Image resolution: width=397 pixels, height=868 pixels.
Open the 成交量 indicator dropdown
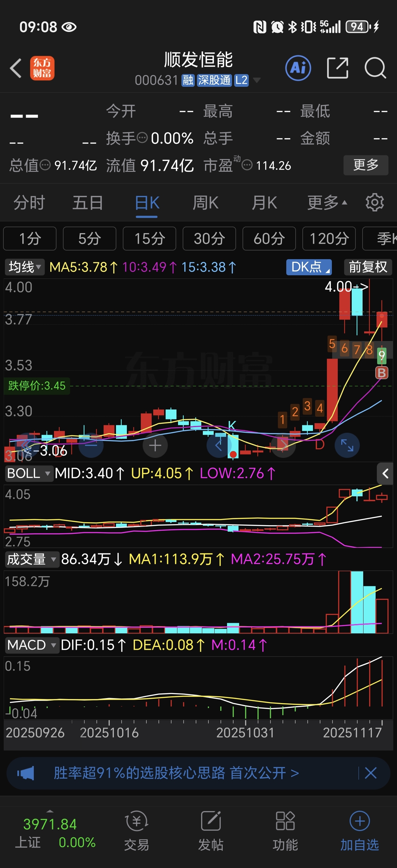tap(32, 559)
